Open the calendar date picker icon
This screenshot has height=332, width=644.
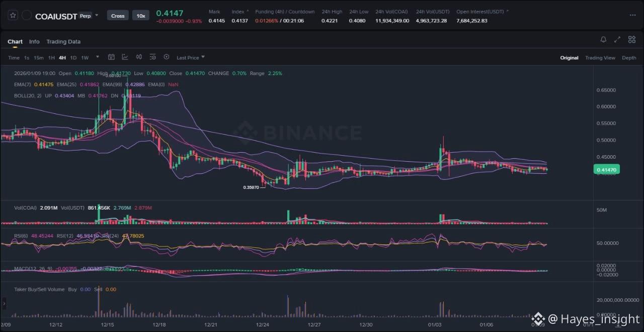[111, 57]
